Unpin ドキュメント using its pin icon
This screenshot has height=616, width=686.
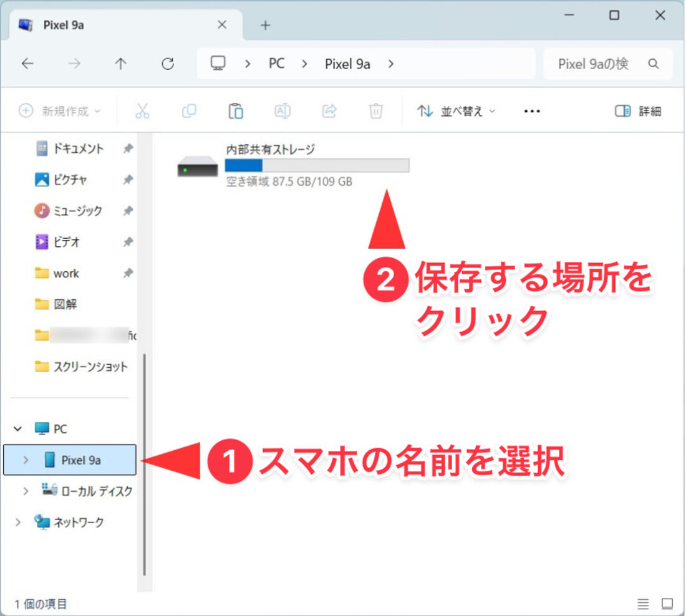point(128,149)
